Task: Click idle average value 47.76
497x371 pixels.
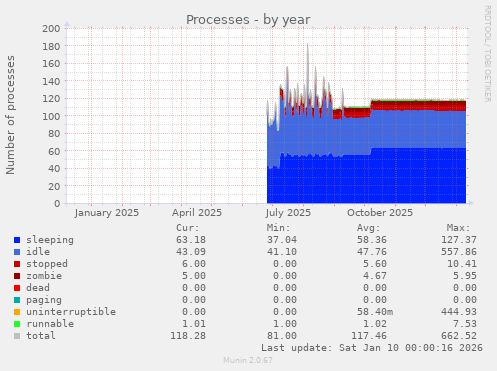Action: (x=372, y=252)
